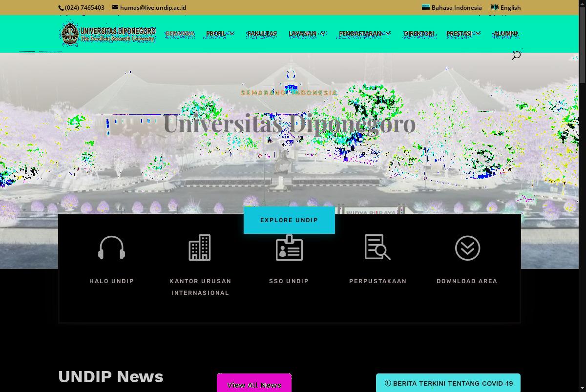Expand the PENDAFTARAN menu arrow
Image resolution: width=586 pixels, height=392 pixels.
click(388, 34)
